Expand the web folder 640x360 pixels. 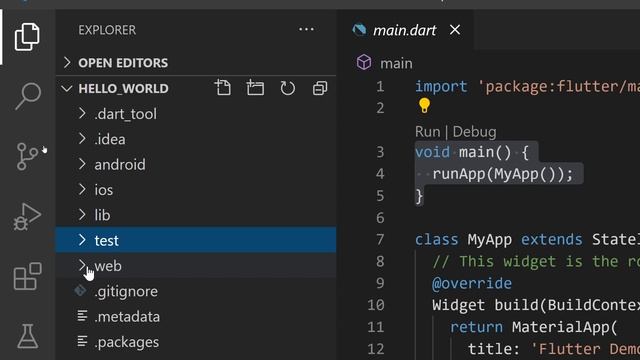[196, 266]
